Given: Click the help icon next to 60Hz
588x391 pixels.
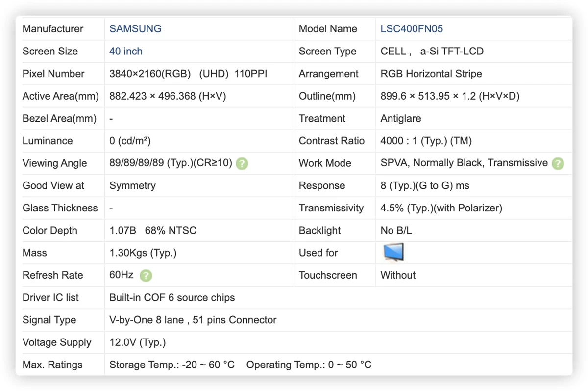Looking at the screenshot, I should [146, 276].
